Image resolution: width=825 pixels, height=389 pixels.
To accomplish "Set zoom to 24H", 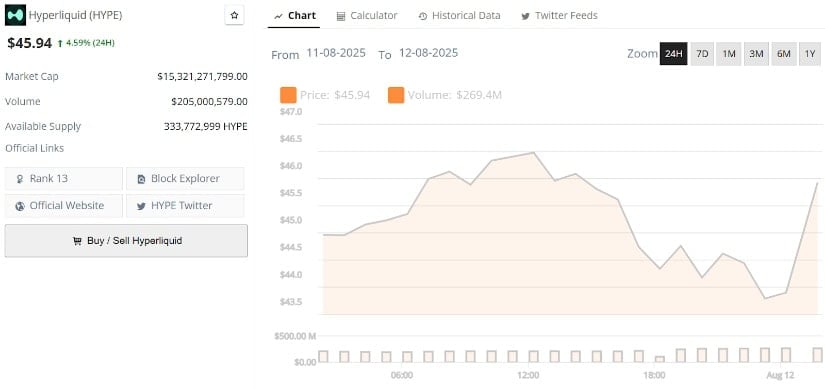I will click(673, 54).
